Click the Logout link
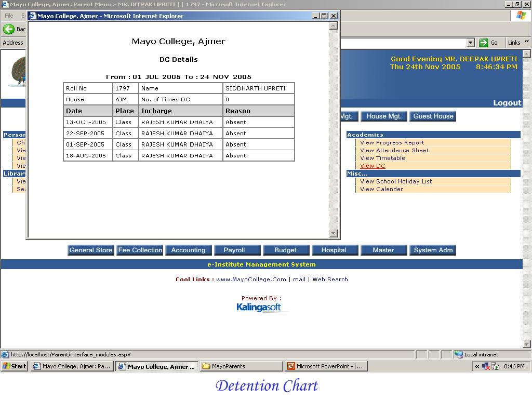Screen dimensions: 532x399 pyautogui.click(x=507, y=103)
